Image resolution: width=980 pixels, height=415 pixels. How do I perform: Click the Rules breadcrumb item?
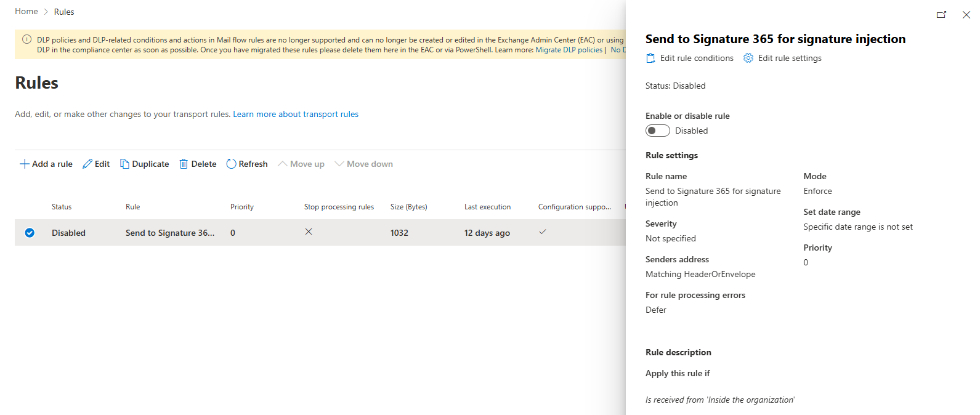tap(64, 12)
